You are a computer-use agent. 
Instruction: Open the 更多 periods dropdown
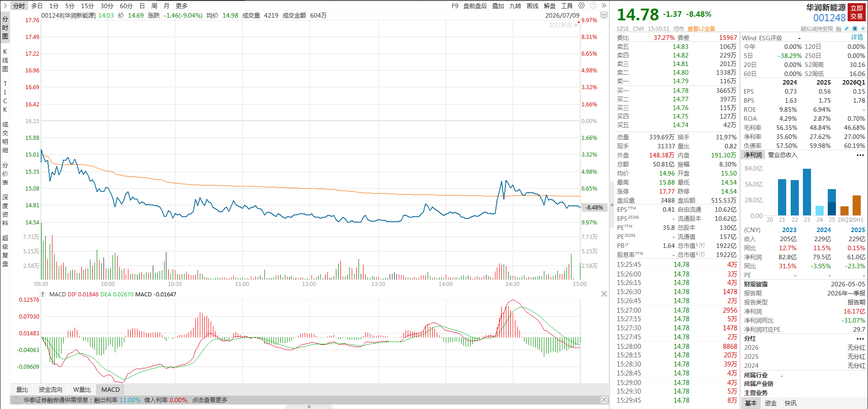point(182,6)
